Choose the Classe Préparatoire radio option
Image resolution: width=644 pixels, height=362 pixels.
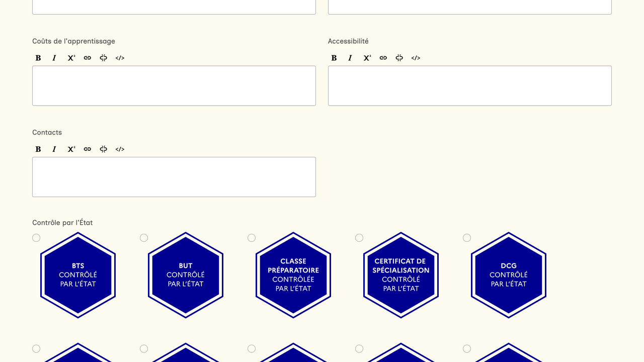coord(252,238)
